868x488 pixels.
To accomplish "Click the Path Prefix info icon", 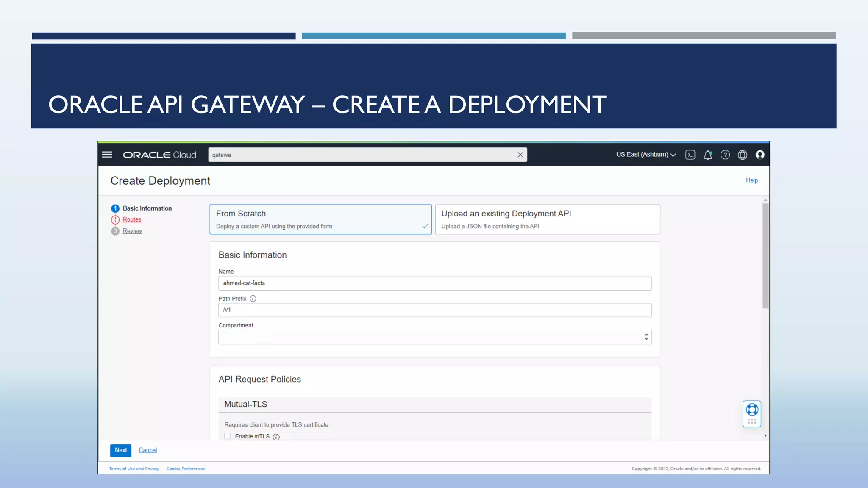I will [253, 299].
